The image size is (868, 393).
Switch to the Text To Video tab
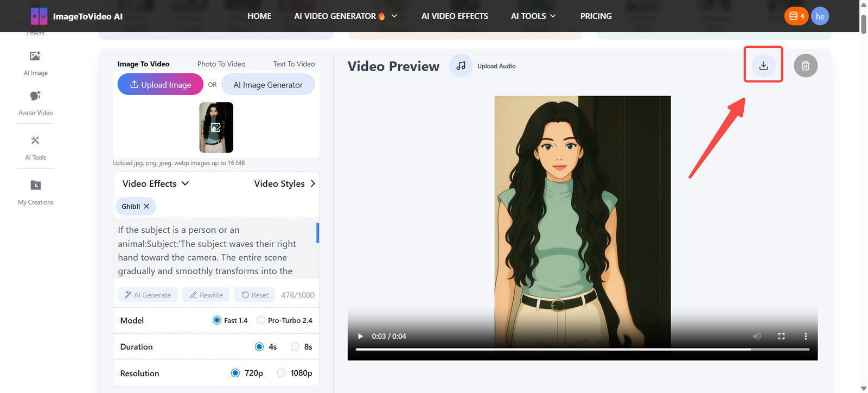click(x=294, y=64)
